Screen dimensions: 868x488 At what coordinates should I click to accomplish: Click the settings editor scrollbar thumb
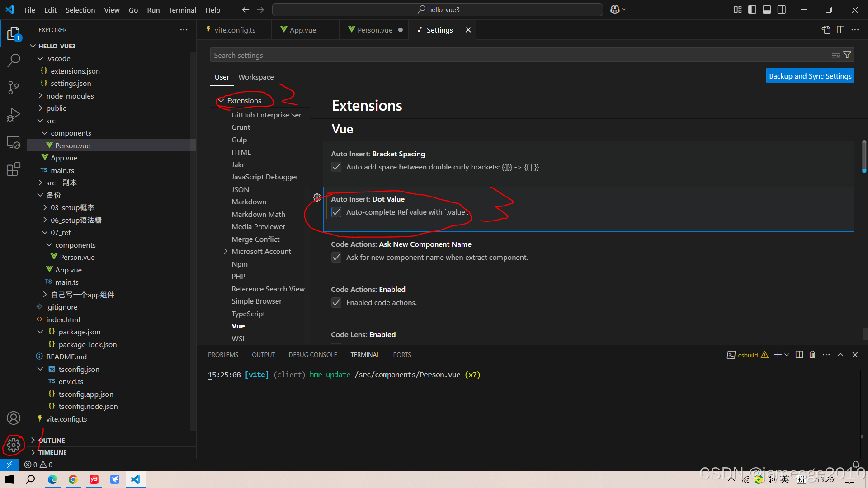864,156
